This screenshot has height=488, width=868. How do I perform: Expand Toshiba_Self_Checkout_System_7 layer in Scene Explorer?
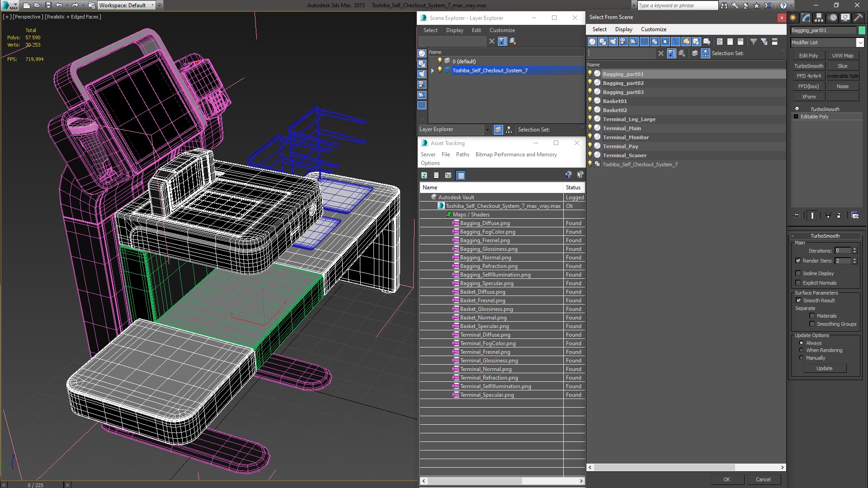click(433, 70)
